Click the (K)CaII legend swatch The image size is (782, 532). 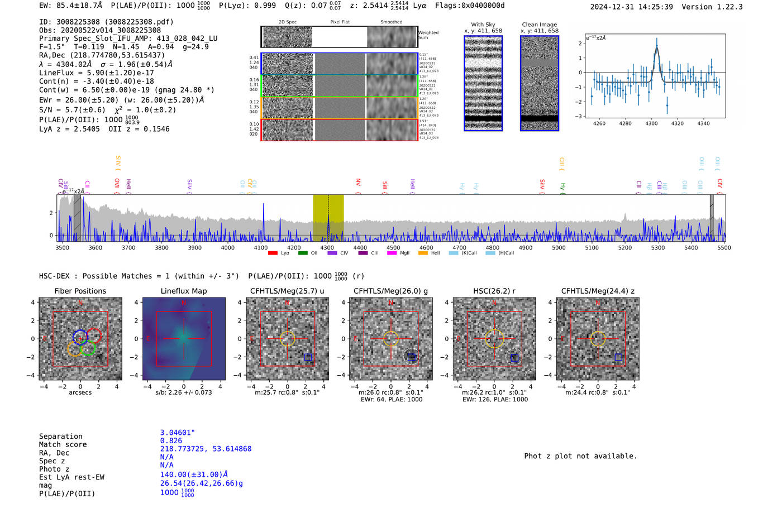[454, 253]
